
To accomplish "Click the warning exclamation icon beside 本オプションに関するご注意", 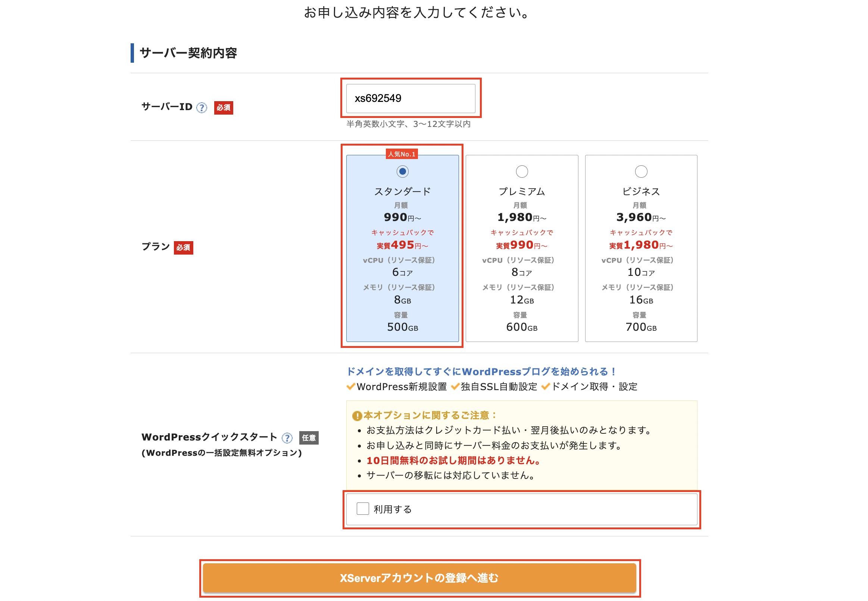I will [357, 416].
